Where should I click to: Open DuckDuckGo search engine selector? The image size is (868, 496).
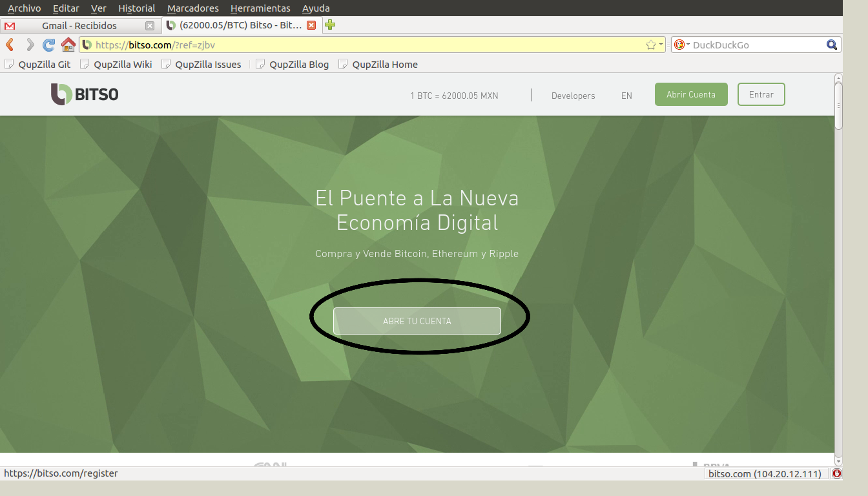point(682,45)
